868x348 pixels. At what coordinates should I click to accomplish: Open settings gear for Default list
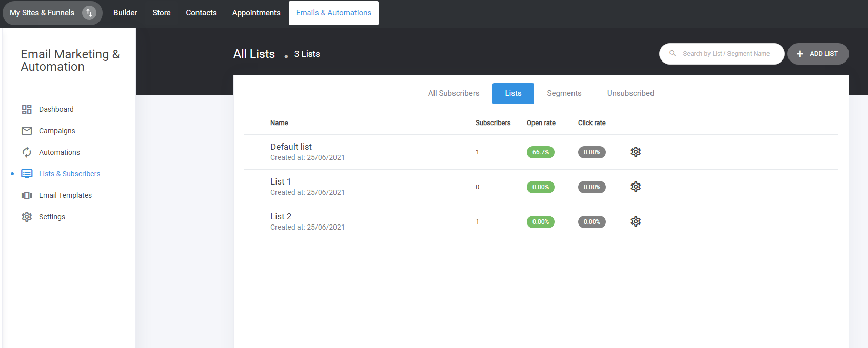(636, 152)
